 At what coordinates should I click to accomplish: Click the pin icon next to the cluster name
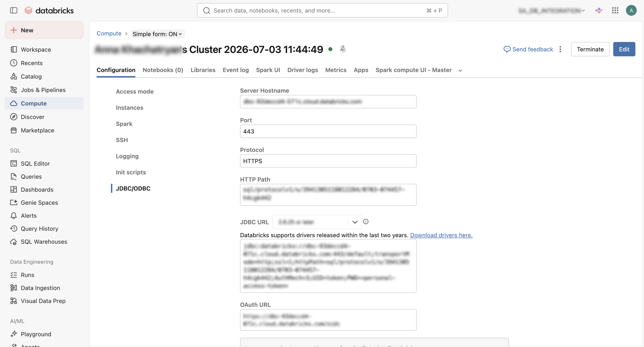click(343, 49)
